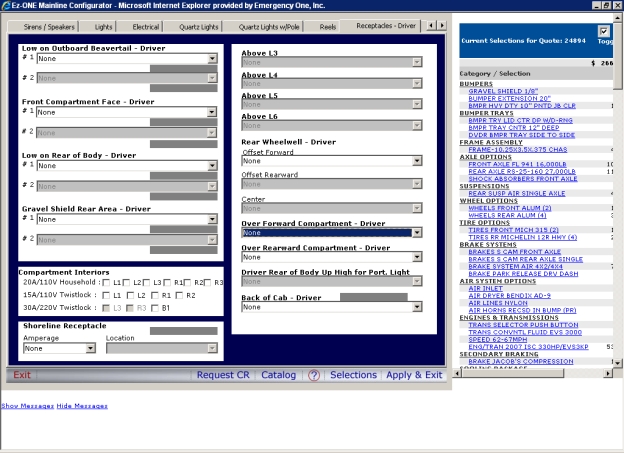The height and width of the screenshot is (453, 624).
Task: Click the Show Messages link
Action: point(27,406)
